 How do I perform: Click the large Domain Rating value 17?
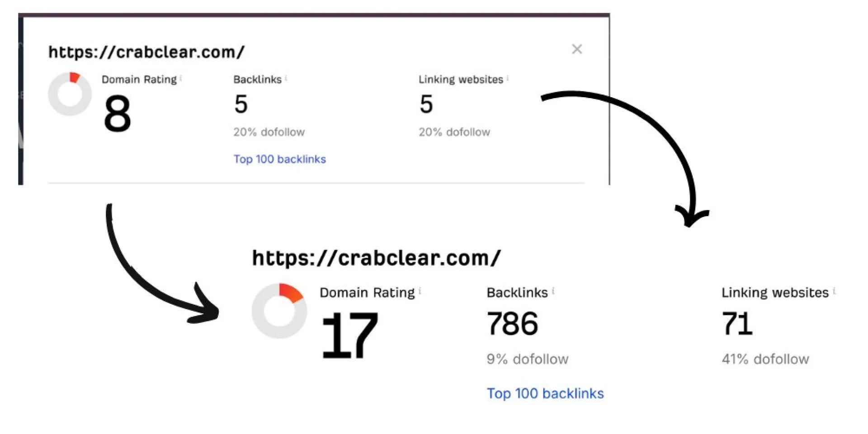click(349, 335)
